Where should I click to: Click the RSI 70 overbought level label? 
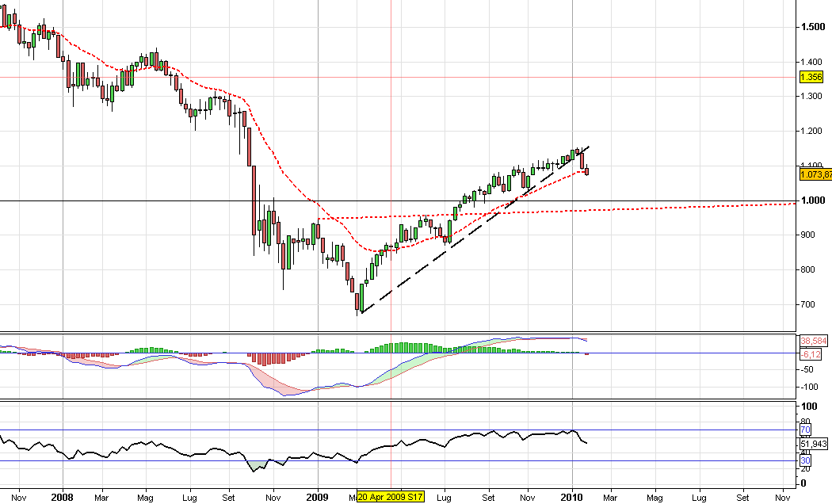(804, 430)
